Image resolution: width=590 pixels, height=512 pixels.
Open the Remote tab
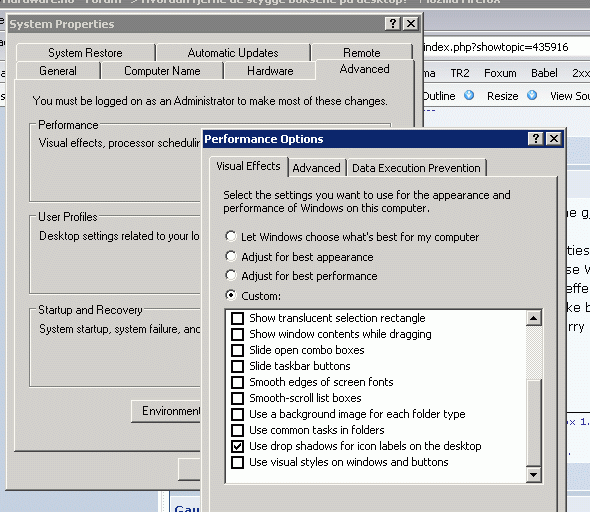click(362, 53)
